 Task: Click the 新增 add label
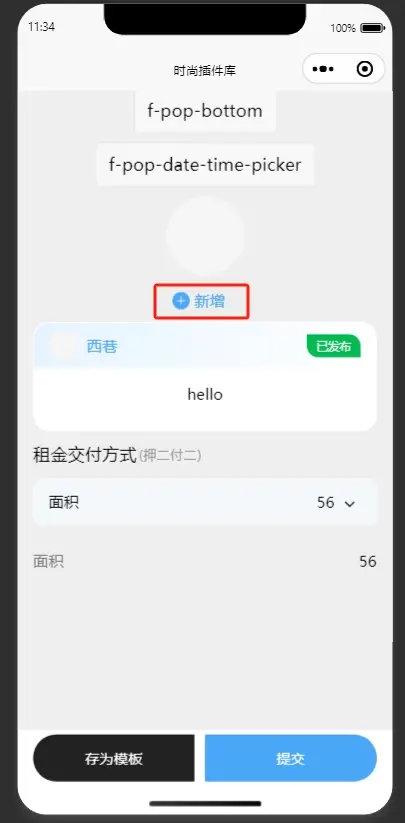point(209,301)
